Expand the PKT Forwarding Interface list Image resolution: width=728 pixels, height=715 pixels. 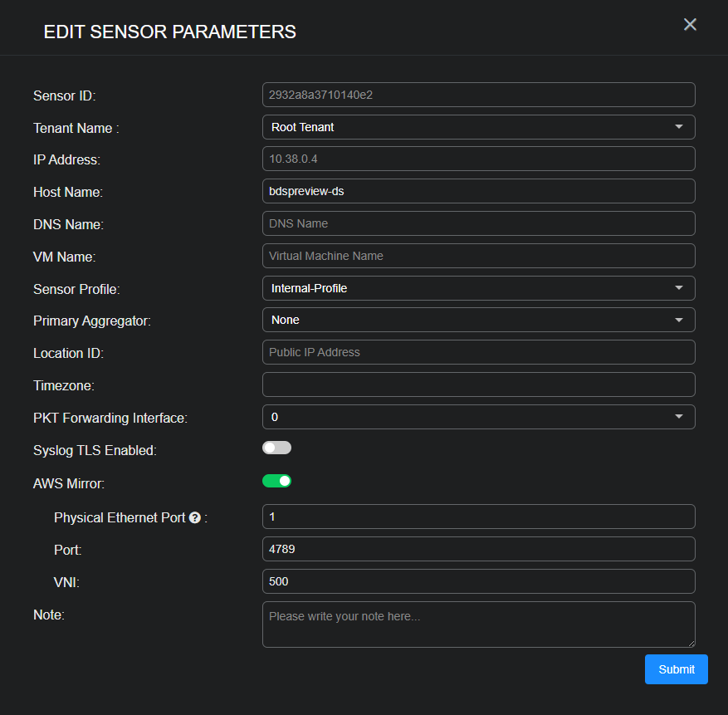point(478,416)
